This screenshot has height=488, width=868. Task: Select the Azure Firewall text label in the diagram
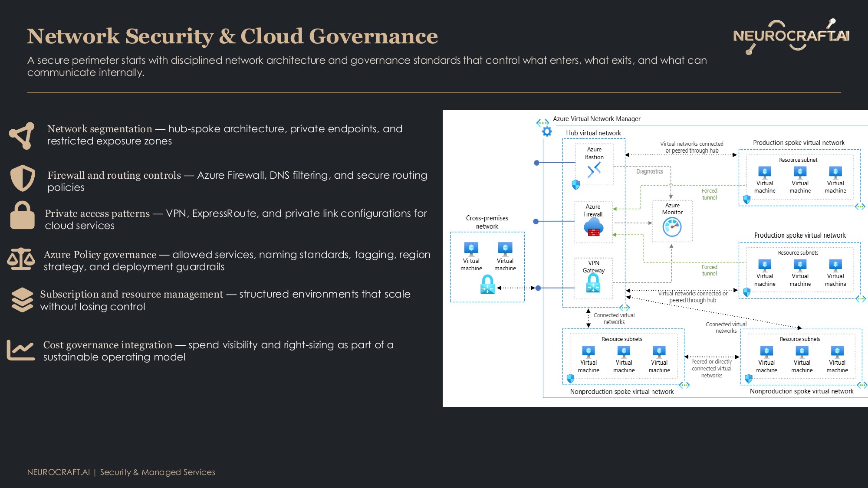(x=593, y=210)
